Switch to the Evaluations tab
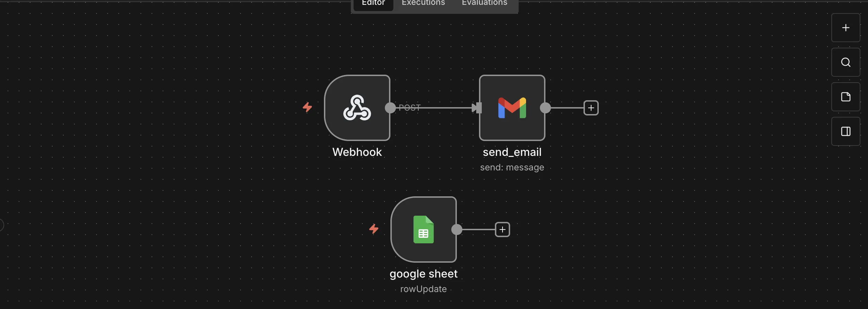 [x=485, y=3]
